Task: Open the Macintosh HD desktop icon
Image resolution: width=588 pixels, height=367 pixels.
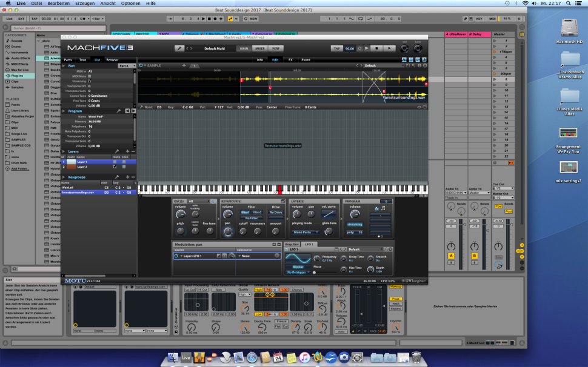Action: pos(570,28)
